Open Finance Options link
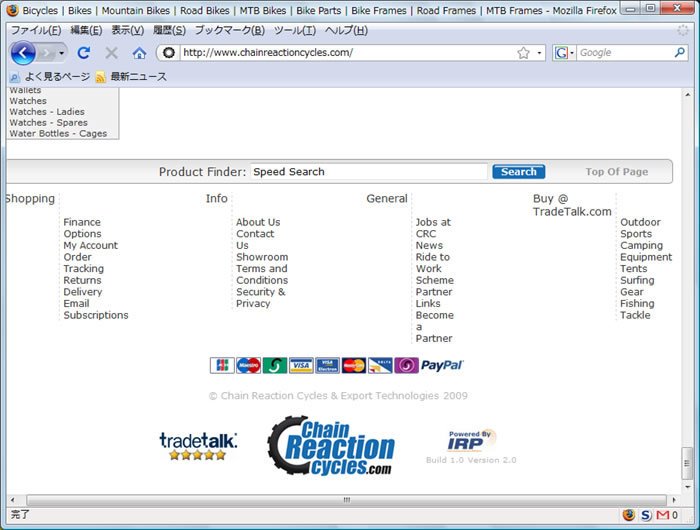Image resolution: width=700 pixels, height=530 pixels. (x=82, y=228)
